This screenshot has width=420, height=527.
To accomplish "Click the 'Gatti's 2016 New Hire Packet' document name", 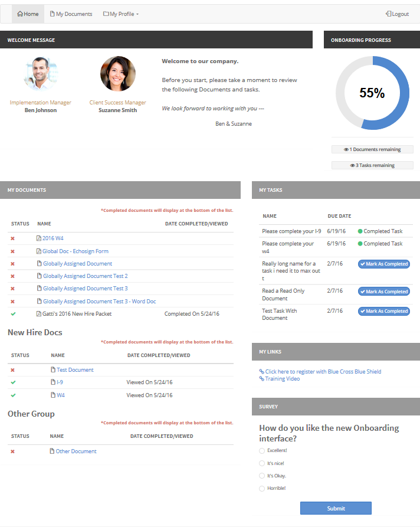I will coord(77,314).
